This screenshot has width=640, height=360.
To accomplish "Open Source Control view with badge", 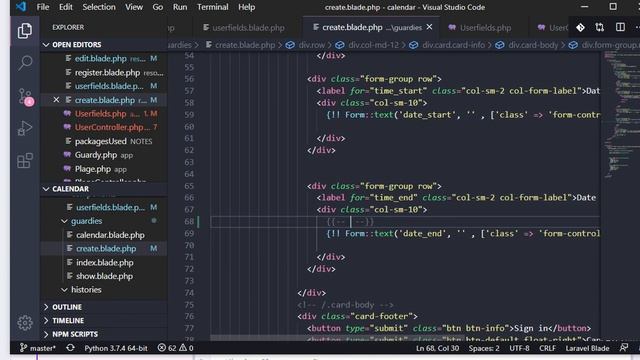I will pyautogui.click(x=25, y=97).
